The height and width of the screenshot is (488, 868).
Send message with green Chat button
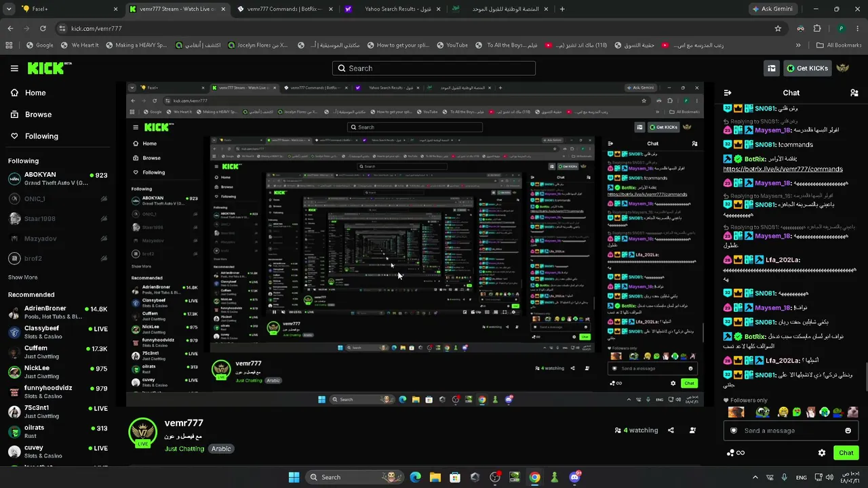point(846,453)
